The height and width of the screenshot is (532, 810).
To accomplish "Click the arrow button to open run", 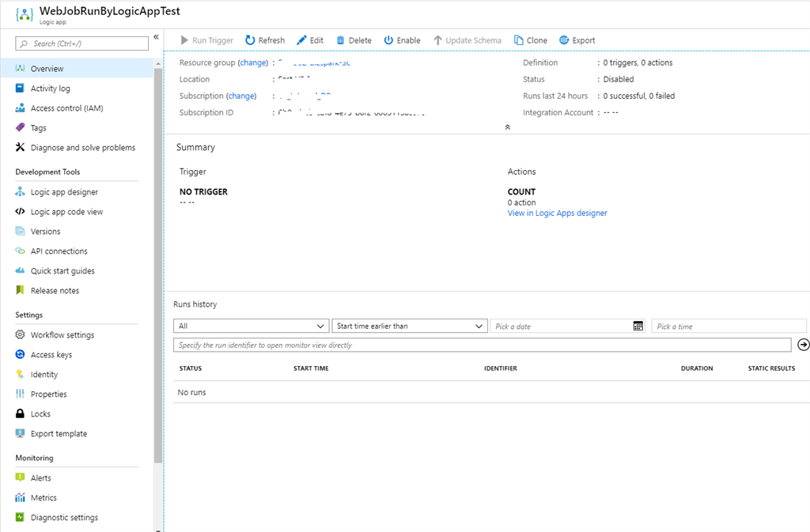I will (803, 345).
